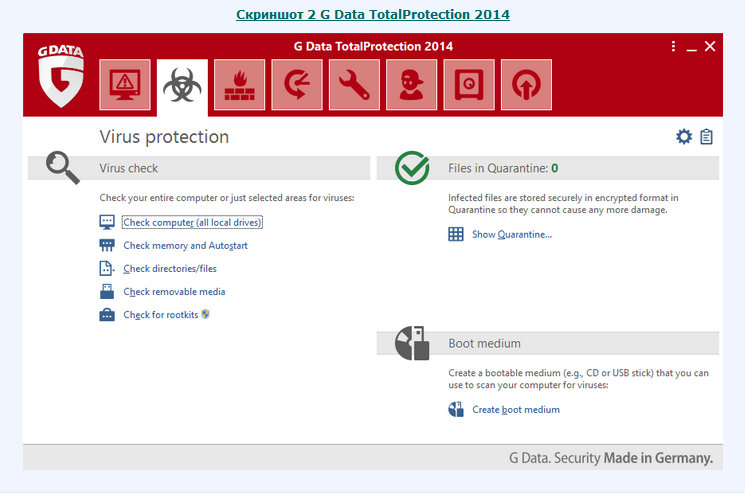Close the G Data window
The width and height of the screenshot is (745, 493).
(x=710, y=46)
